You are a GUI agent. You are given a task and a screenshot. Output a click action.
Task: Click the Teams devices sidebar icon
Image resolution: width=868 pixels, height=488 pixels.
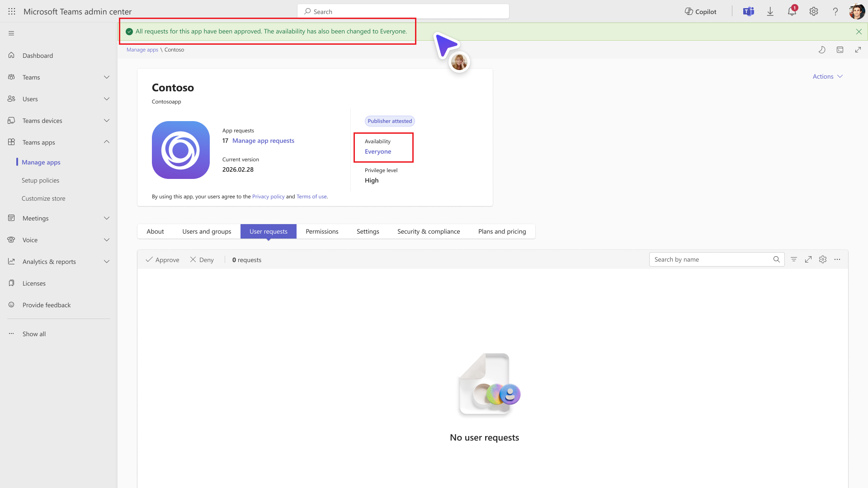click(x=11, y=121)
